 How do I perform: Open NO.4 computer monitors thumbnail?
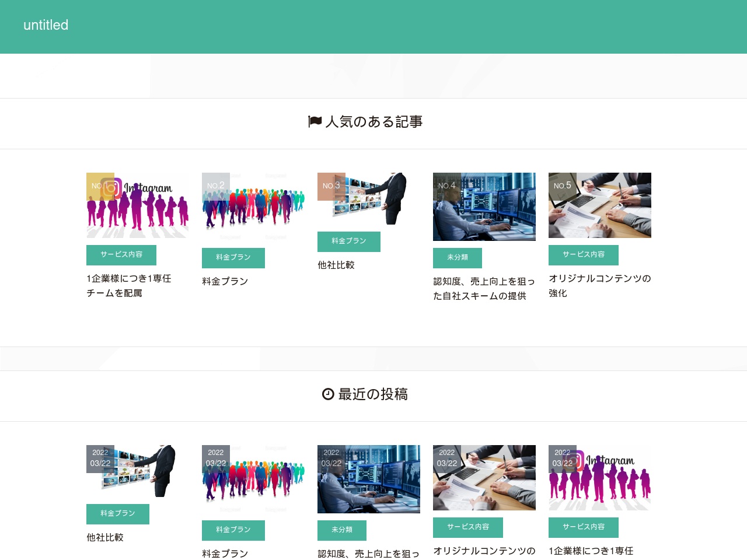pos(484,206)
